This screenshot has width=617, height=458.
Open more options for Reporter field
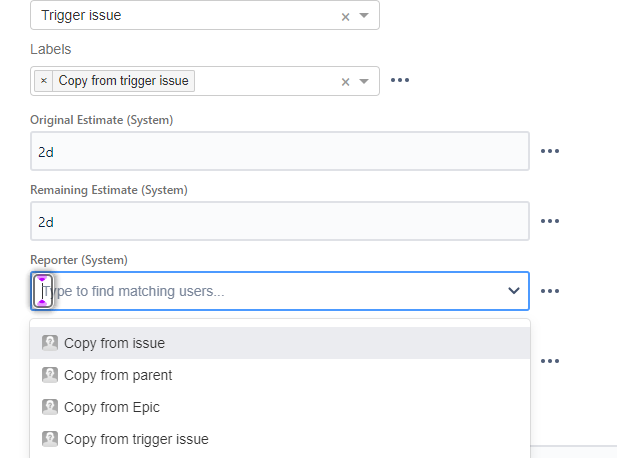[x=549, y=291]
